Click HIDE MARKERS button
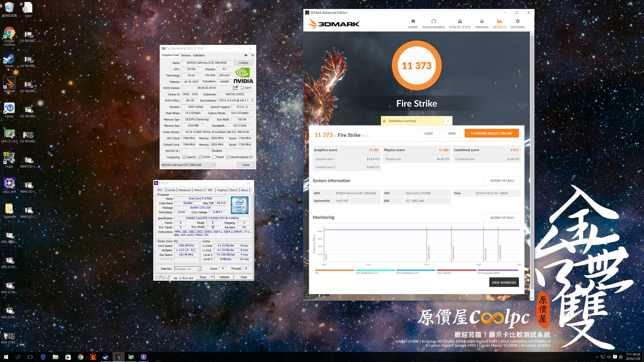 click(x=504, y=282)
